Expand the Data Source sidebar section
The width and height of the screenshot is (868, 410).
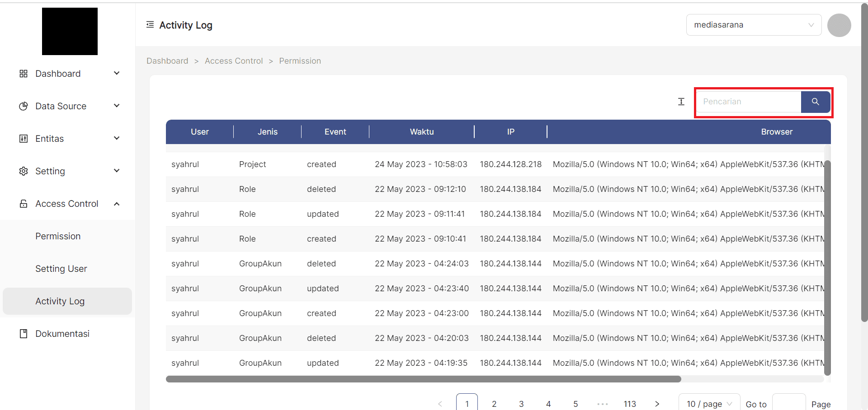(117, 106)
